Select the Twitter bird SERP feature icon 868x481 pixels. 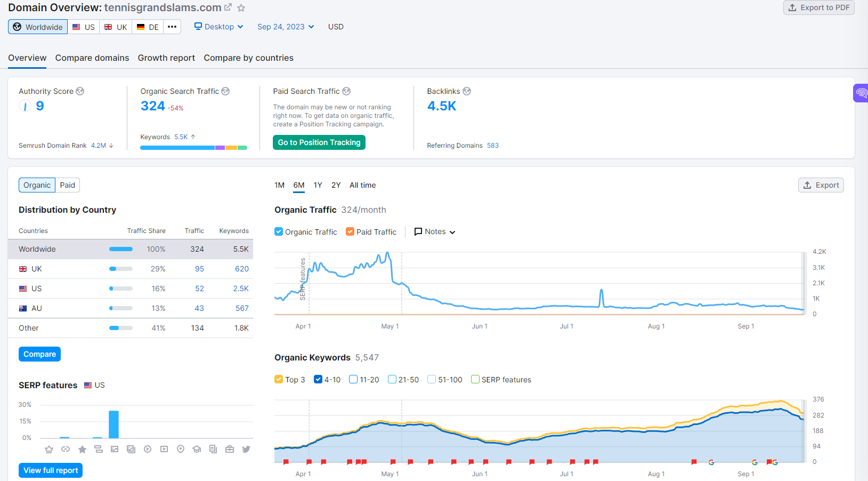coord(246,449)
